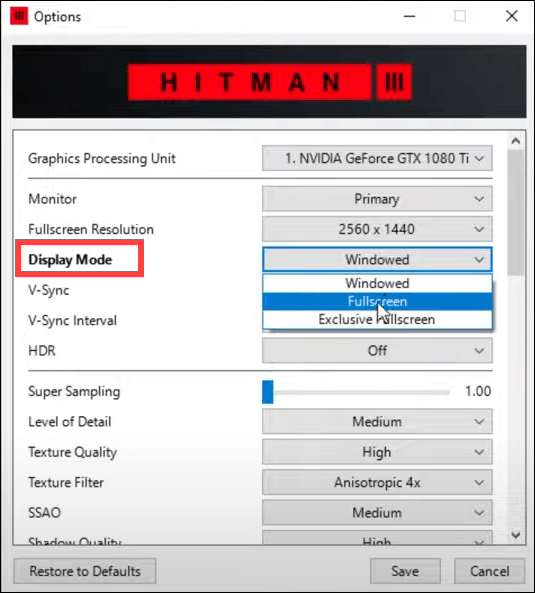Collapse the Display Mode combo box
The height and width of the screenshot is (593, 535).
(377, 259)
